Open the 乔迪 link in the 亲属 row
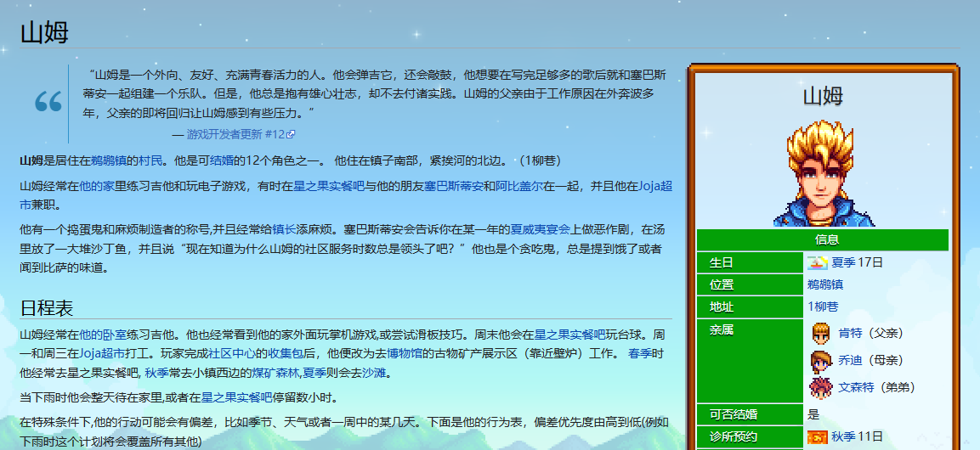This screenshot has width=980, height=450. pyautogui.click(x=849, y=361)
